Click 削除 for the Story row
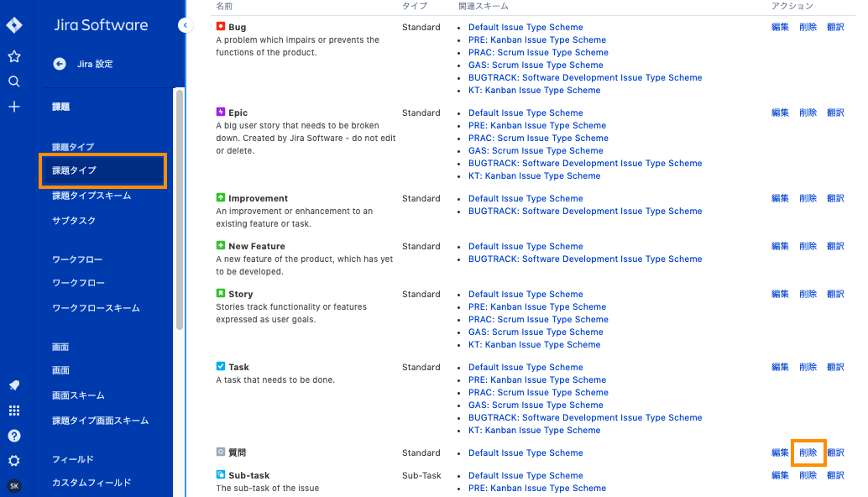Screen dimensions: 868x497 (808, 294)
